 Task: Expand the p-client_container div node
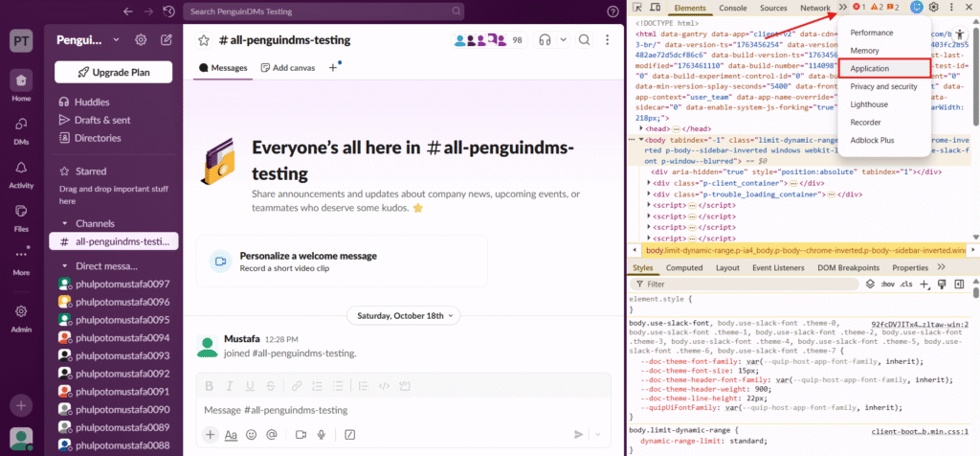(651, 182)
